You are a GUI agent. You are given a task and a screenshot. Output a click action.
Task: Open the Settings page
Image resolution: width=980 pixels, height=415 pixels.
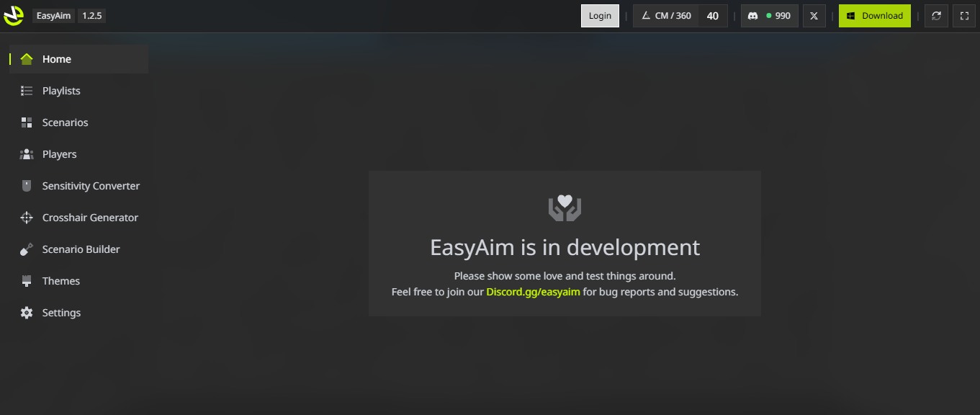click(79, 313)
